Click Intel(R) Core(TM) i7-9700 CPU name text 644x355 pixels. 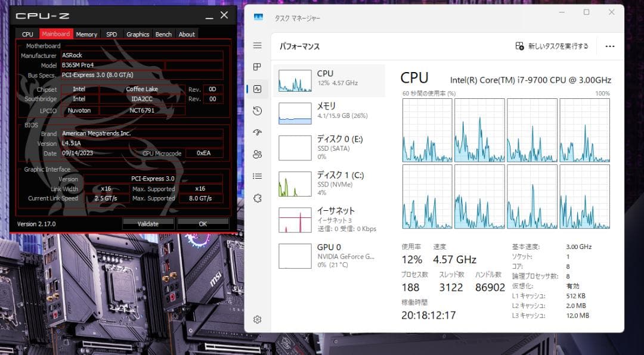531,80
